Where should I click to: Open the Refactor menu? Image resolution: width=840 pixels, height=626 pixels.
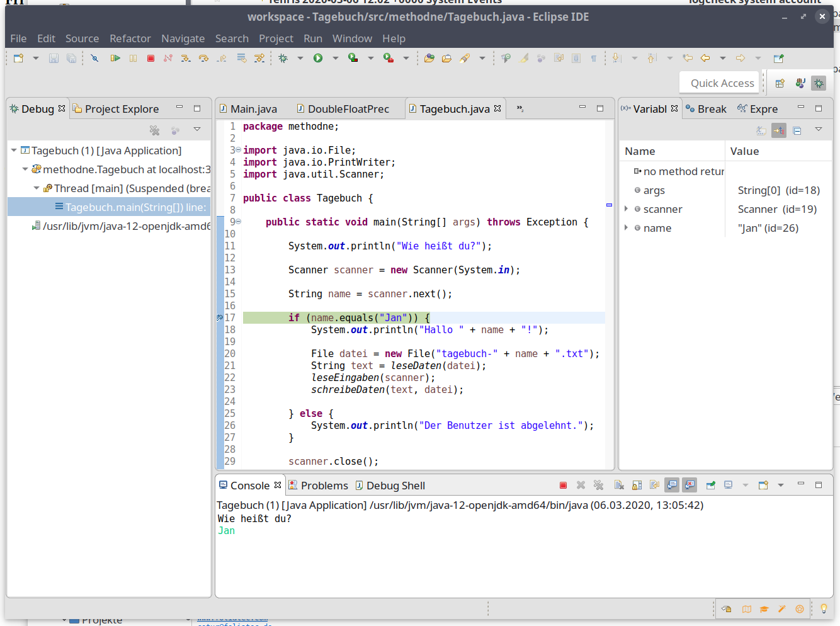[130, 38]
